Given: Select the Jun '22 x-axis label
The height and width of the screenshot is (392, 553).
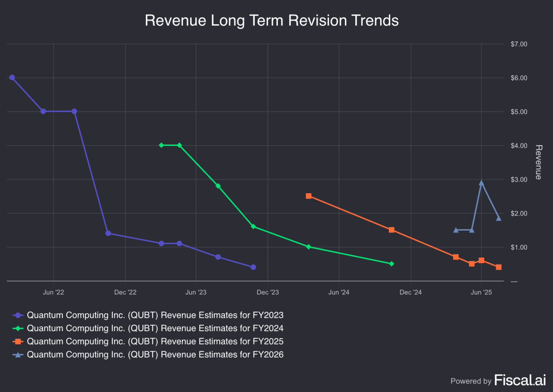Looking at the screenshot, I should [x=53, y=292].
